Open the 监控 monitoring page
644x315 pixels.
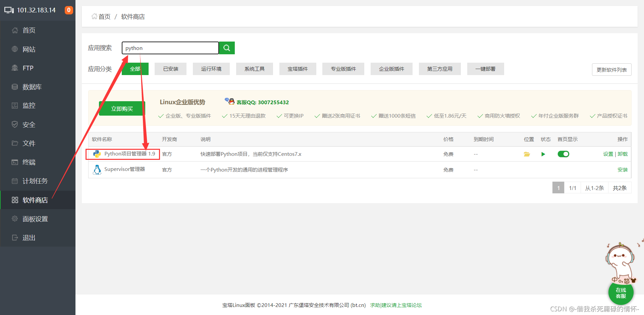pos(29,105)
